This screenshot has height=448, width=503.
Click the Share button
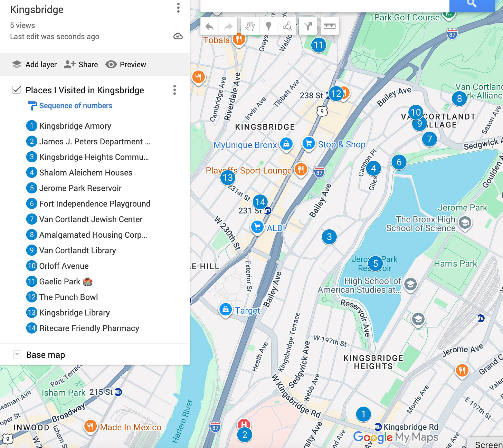pos(81,65)
